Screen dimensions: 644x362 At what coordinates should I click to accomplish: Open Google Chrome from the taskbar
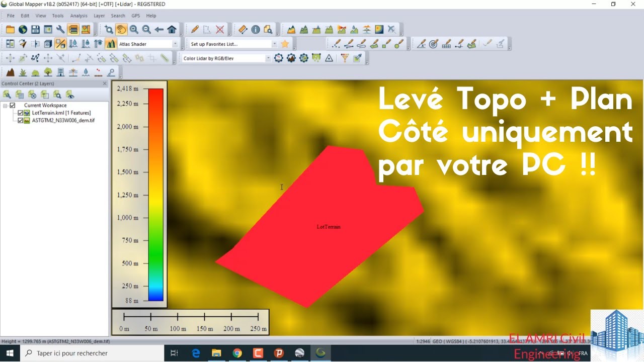point(237,353)
